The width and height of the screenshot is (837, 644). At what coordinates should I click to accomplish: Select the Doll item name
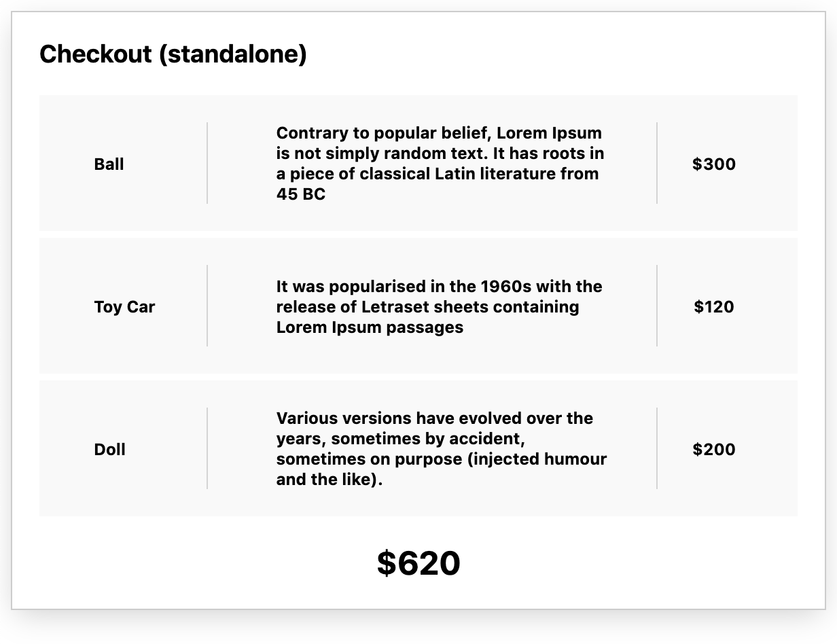[109, 449]
